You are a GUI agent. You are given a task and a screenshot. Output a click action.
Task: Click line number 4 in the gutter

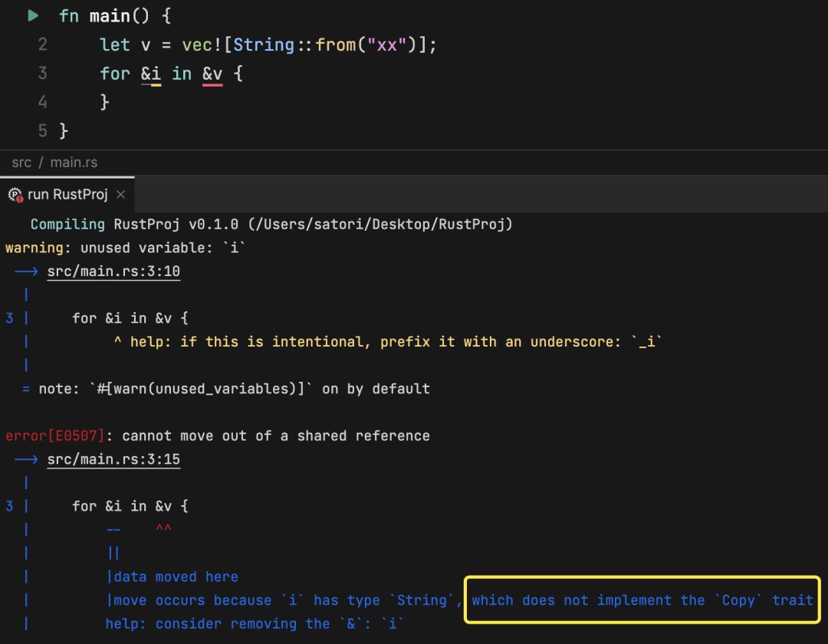(x=43, y=102)
